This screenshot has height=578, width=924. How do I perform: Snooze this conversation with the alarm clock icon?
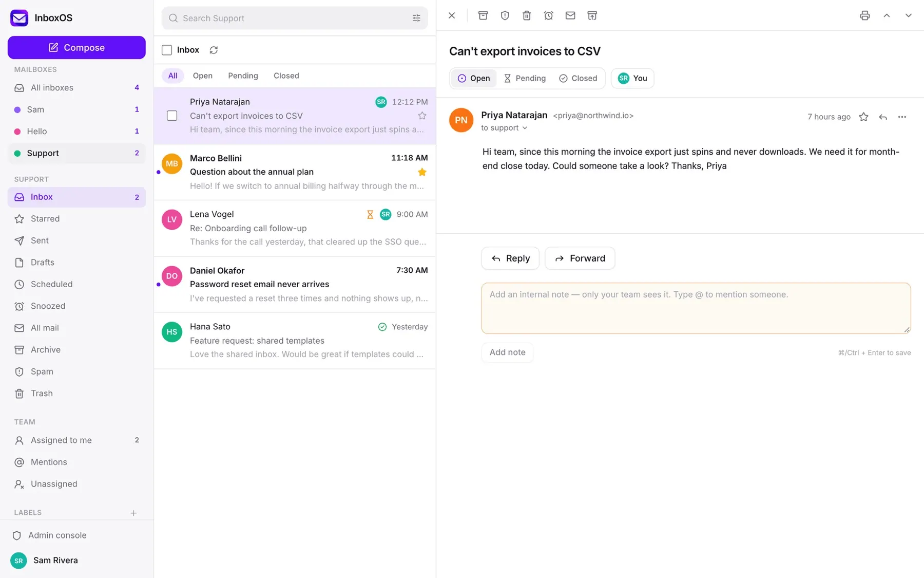coord(549,15)
